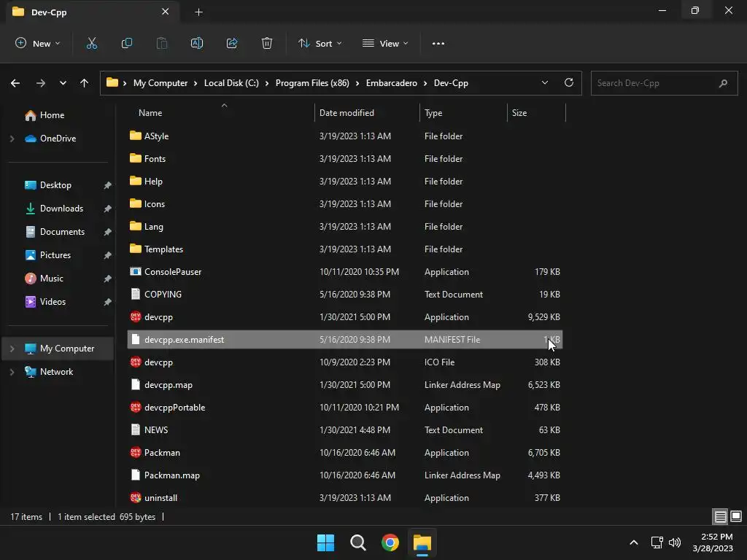The image size is (747, 560).
Task: Select the ConsolePauser application icon
Action: pos(135,271)
